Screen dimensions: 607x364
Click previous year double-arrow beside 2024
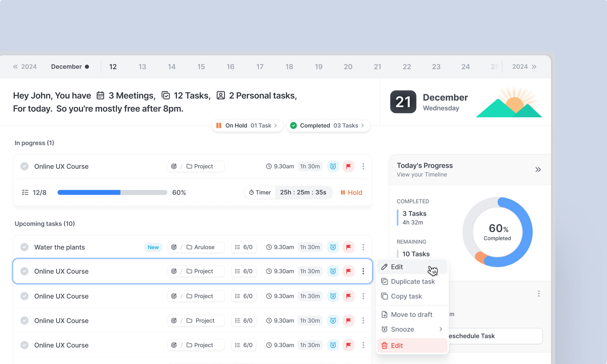[x=15, y=67]
